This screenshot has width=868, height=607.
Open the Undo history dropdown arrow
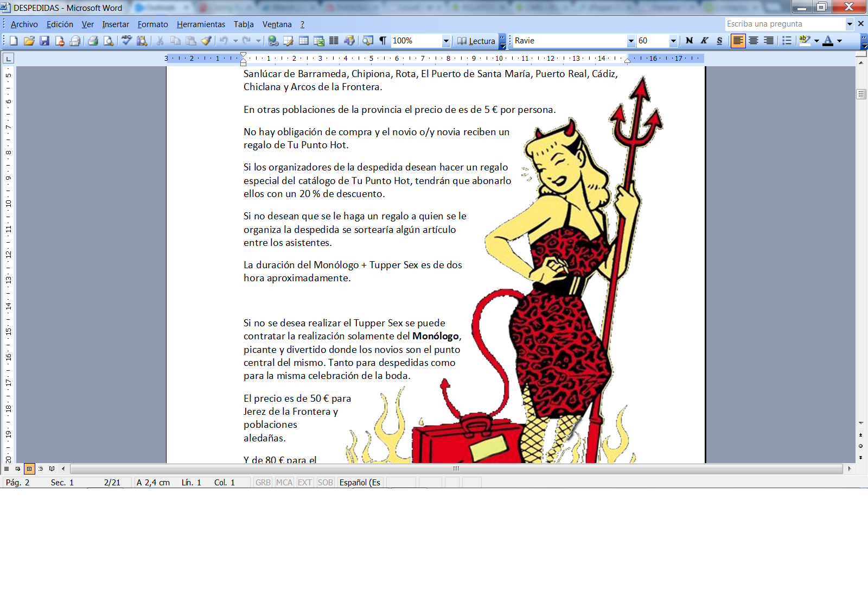(x=235, y=41)
